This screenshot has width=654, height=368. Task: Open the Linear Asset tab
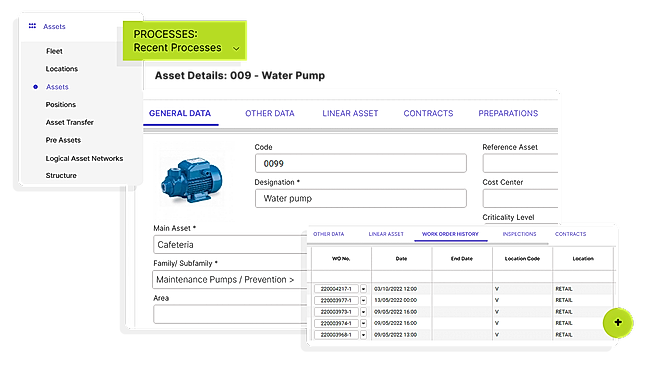(x=350, y=113)
